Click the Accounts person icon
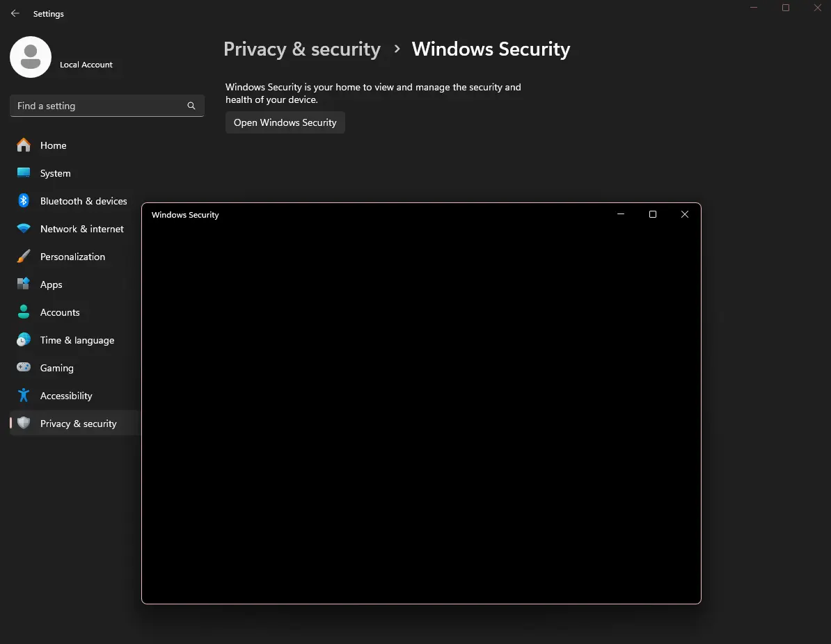Viewport: 831px width, 644px height. click(x=24, y=312)
